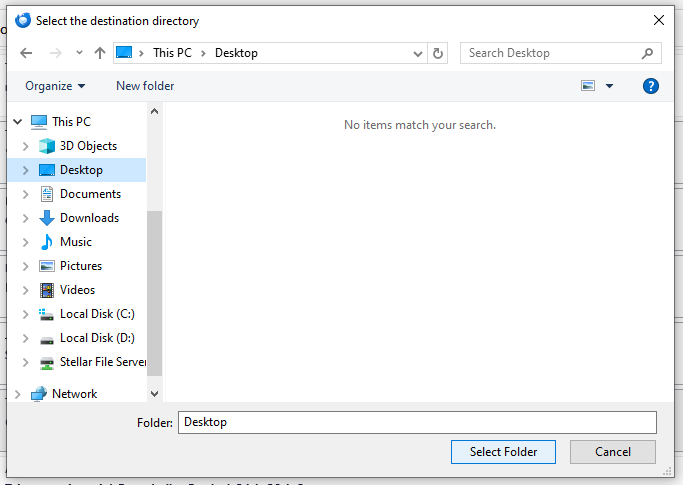Expand the breadcrumb arrow after This PC
This screenshot has width=683, height=485.
click(x=203, y=53)
